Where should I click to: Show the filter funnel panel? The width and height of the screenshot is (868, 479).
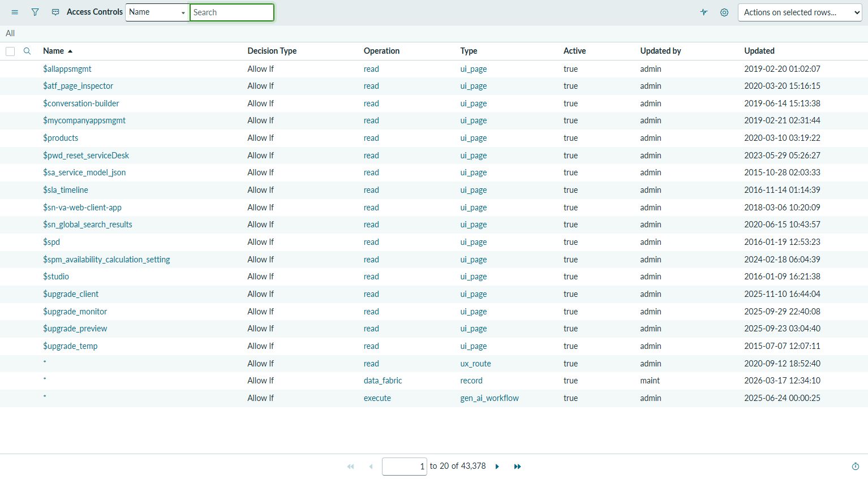pyautogui.click(x=35, y=12)
